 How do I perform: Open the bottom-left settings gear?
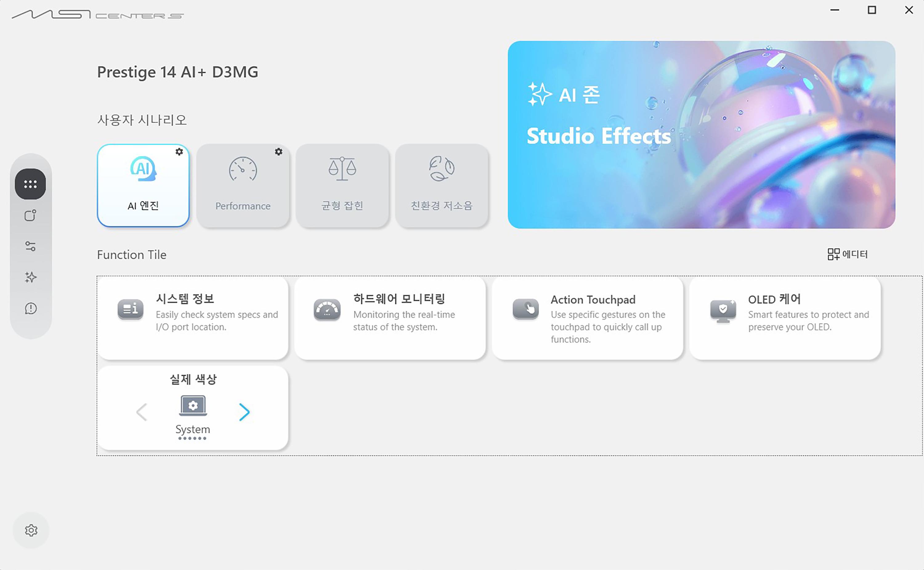tap(31, 530)
